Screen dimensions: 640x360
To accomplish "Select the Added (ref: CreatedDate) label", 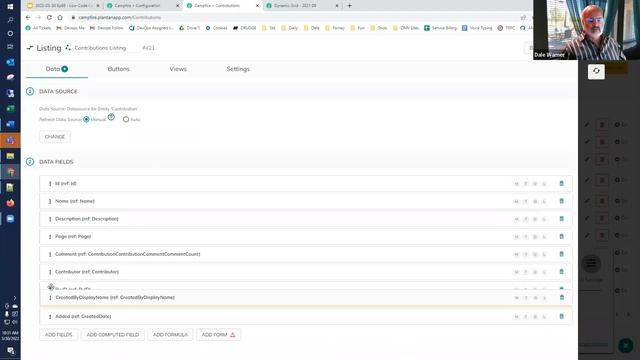I will (x=83, y=317).
